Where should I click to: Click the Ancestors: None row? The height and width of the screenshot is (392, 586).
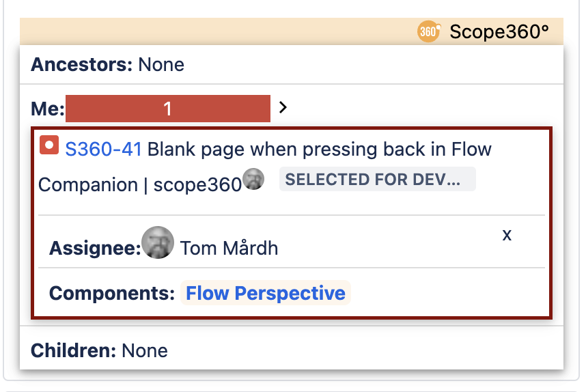tap(292, 65)
